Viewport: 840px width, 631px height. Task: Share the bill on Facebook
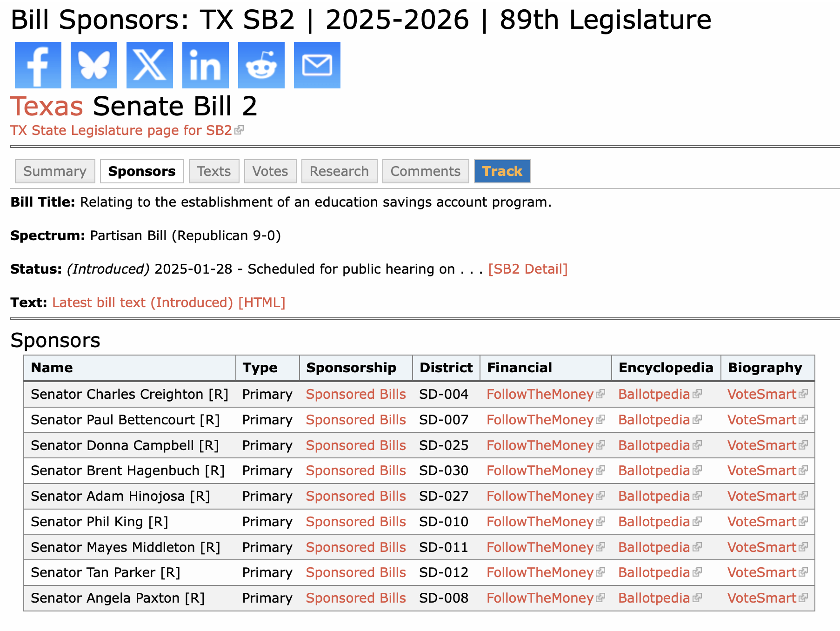(x=38, y=65)
